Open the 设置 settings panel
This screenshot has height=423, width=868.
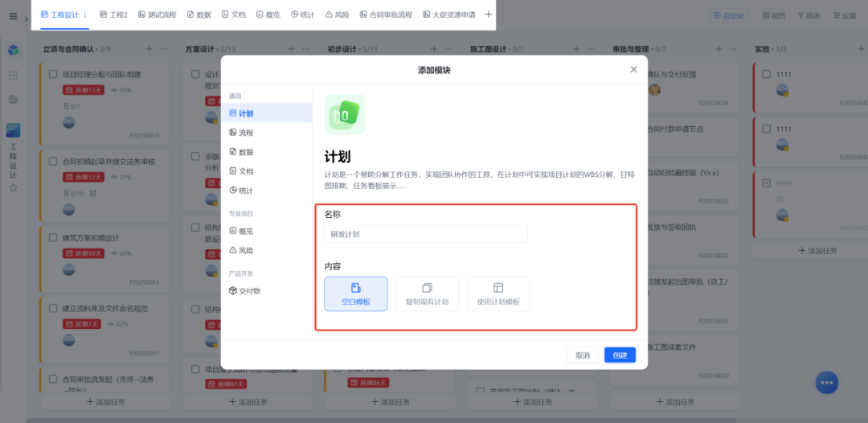coord(845,15)
